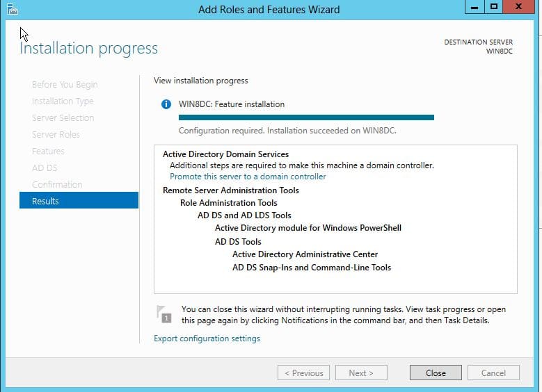
Task: Select AD DS and AD LDS Tools entry
Action: tap(244, 215)
